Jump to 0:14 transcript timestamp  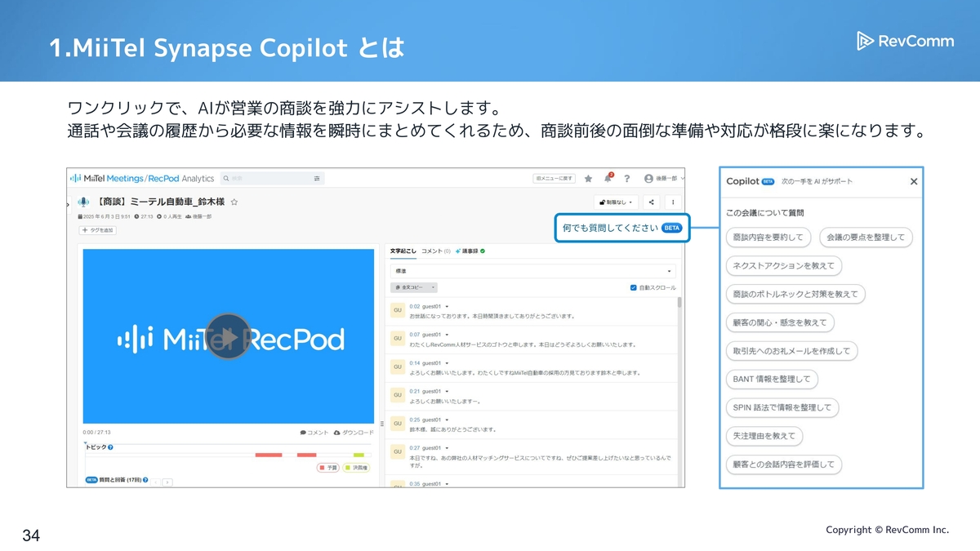(x=414, y=362)
